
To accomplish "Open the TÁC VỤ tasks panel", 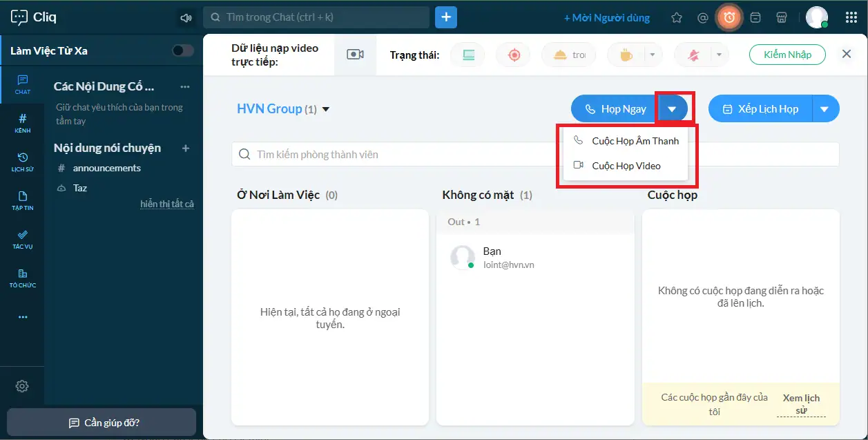I will point(22,240).
